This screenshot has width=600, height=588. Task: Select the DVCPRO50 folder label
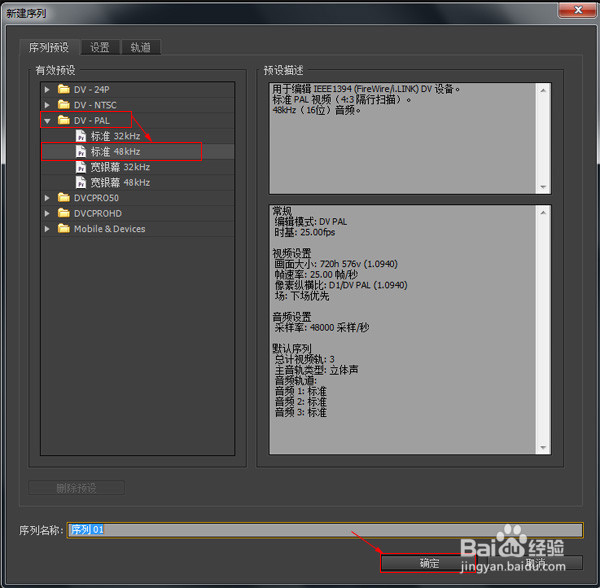(96, 198)
